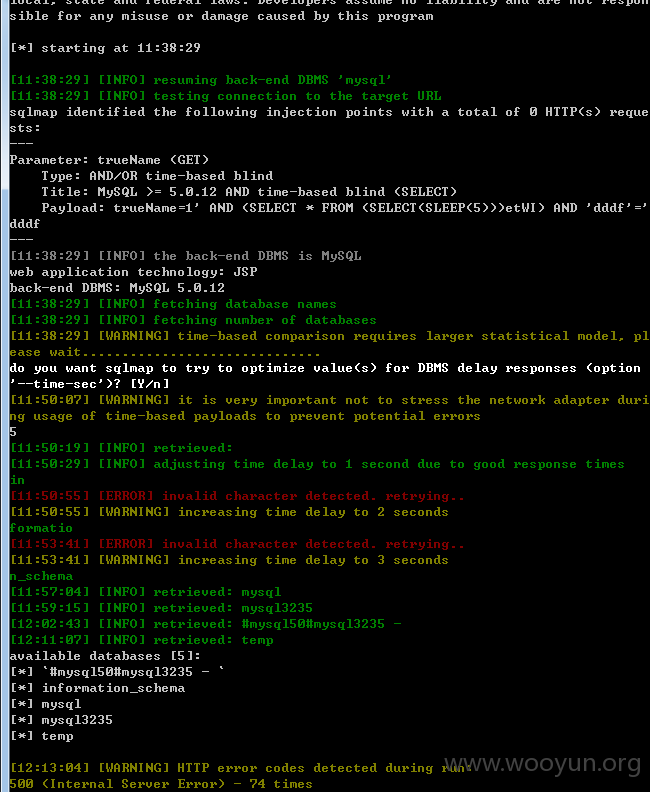Click 'the back-end DBMS is MySQL' line
650x792 pixels.
pyautogui.click(x=185, y=256)
